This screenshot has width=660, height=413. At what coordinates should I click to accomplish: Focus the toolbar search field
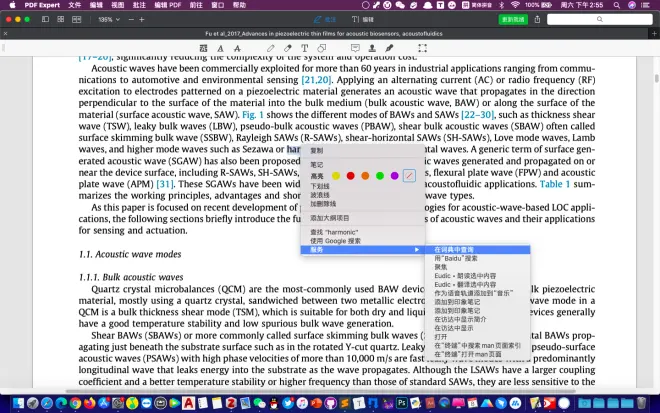[599, 19]
